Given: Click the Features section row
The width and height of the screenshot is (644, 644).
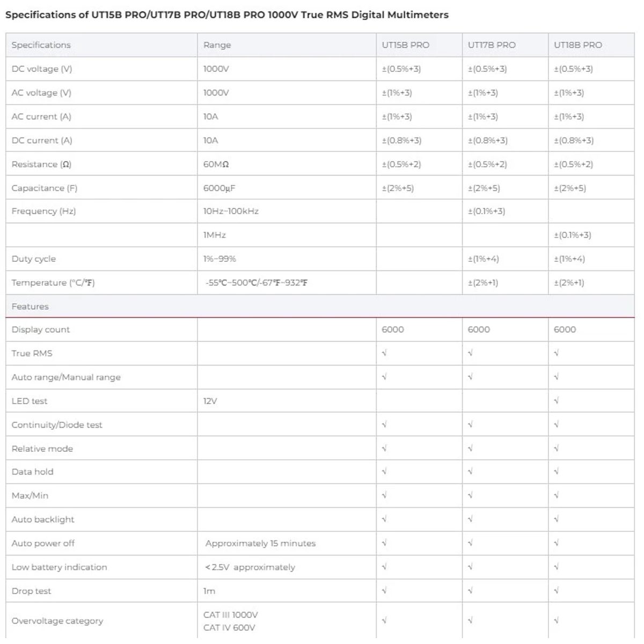Looking at the screenshot, I should (320, 306).
